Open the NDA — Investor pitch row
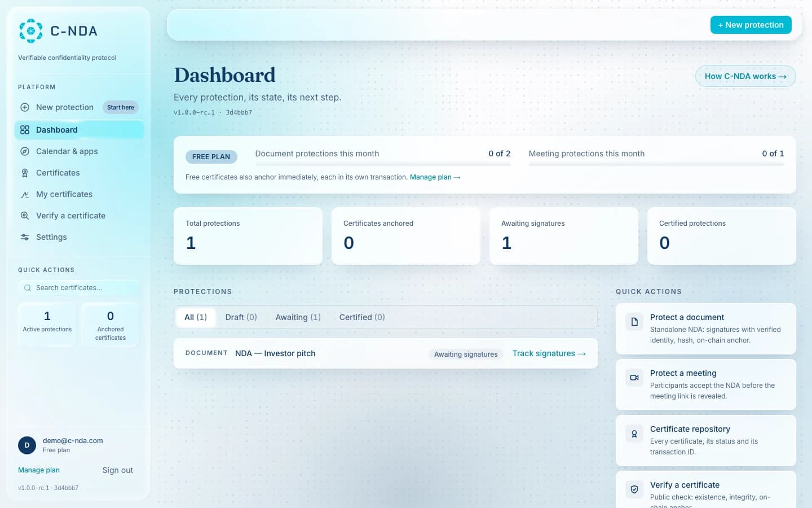This screenshot has width=812, height=508. tap(386, 353)
